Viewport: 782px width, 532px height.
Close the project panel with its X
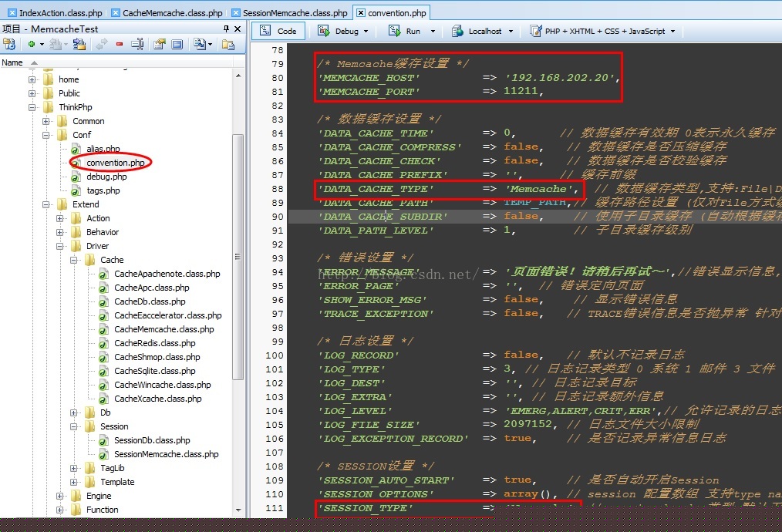tap(238, 29)
